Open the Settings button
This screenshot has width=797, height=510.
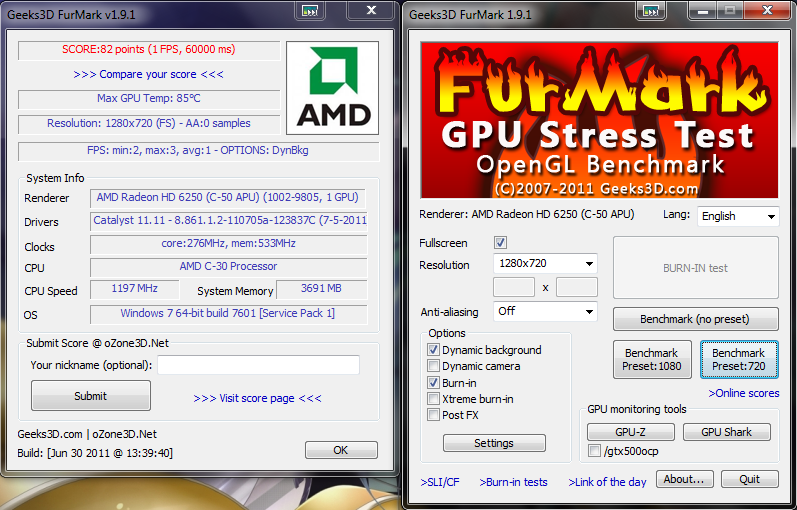tap(494, 443)
